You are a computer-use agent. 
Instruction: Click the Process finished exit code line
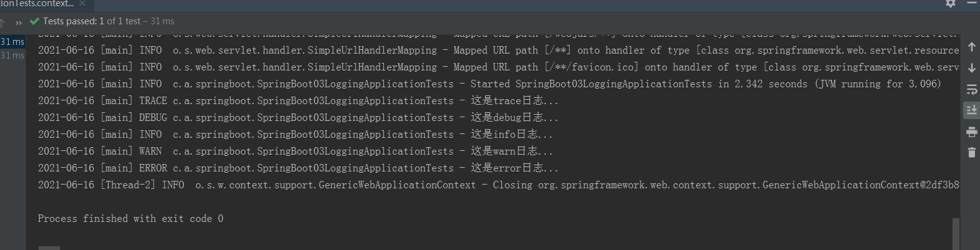(x=130, y=218)
